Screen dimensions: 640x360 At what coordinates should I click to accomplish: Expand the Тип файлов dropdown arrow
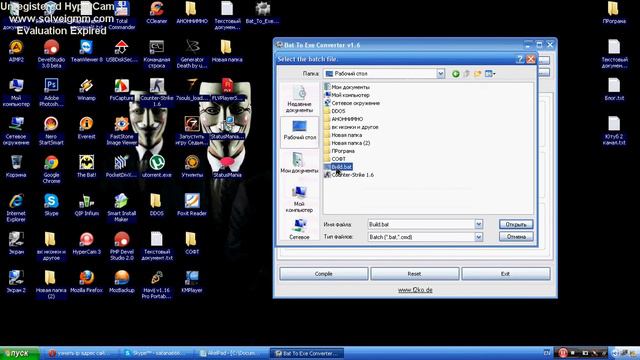(478, 237)
